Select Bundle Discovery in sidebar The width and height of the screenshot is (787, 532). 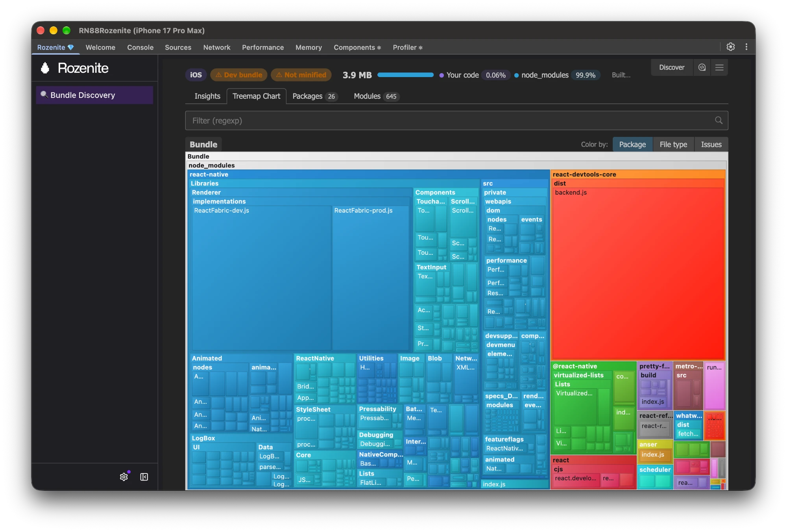pyautogui.click(x=94, y=95)
